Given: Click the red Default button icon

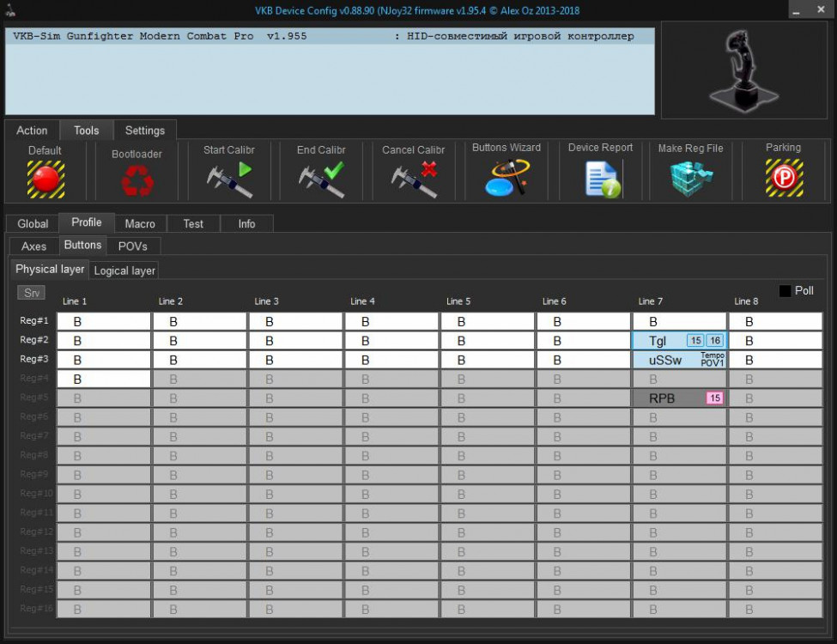Looking at the screenshot, I should [x=45, y=179].
